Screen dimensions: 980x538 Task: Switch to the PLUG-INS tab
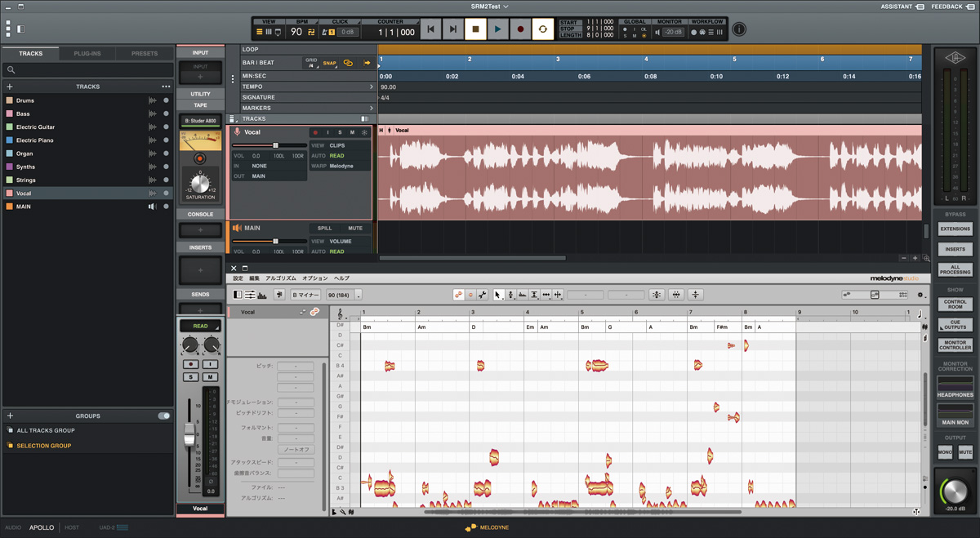[x=87, y=53]
